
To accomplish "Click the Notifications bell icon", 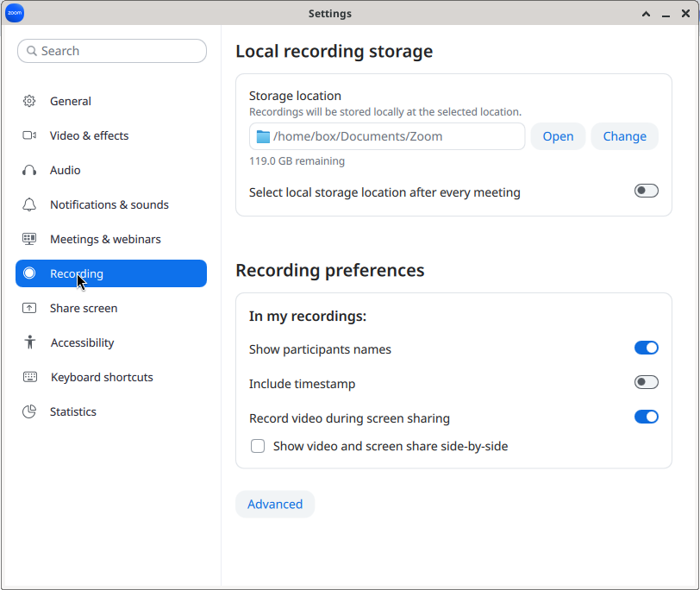I will click(29, 204).
